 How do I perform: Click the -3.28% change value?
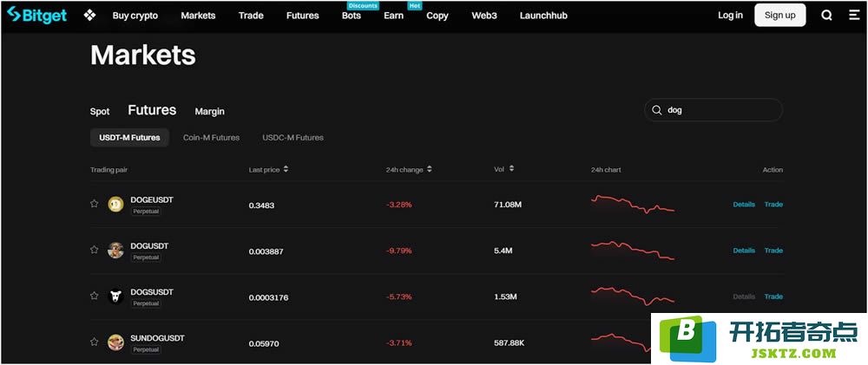point(398,205)
